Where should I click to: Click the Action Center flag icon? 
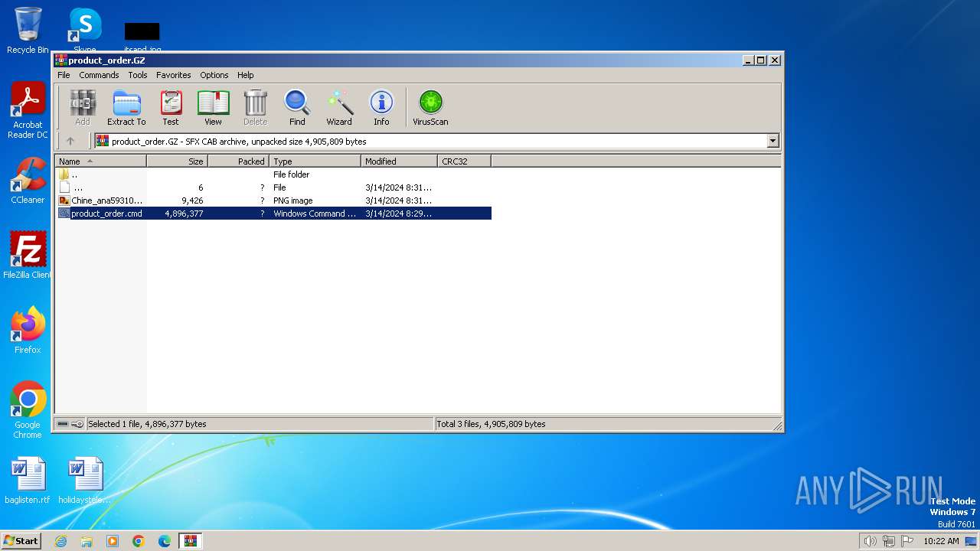[x=907, y=541]
